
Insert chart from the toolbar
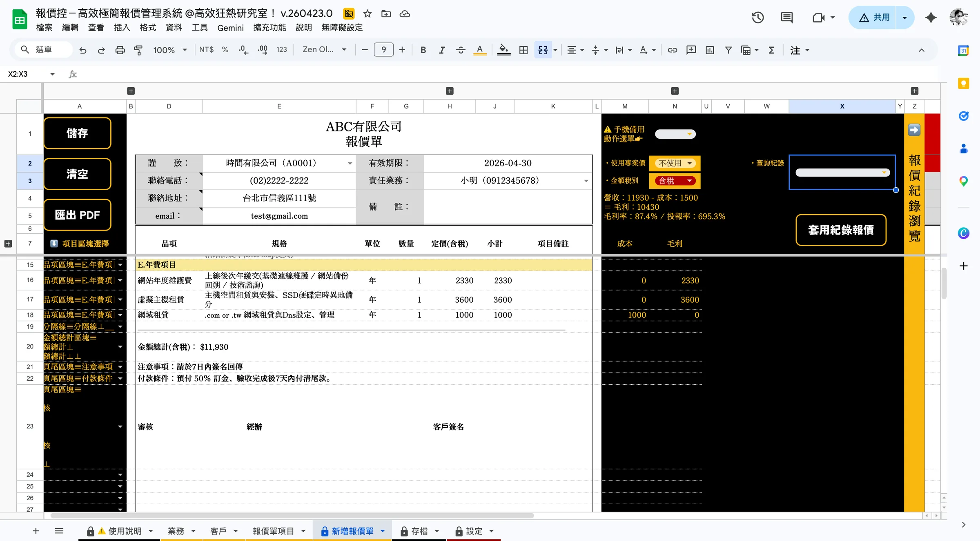(x=710, y=50)
